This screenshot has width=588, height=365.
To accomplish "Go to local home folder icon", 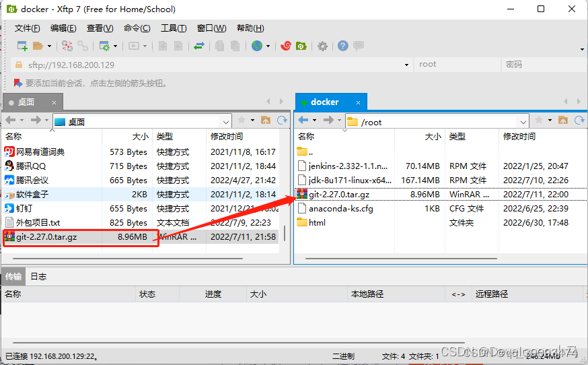I will click(266, 120).
